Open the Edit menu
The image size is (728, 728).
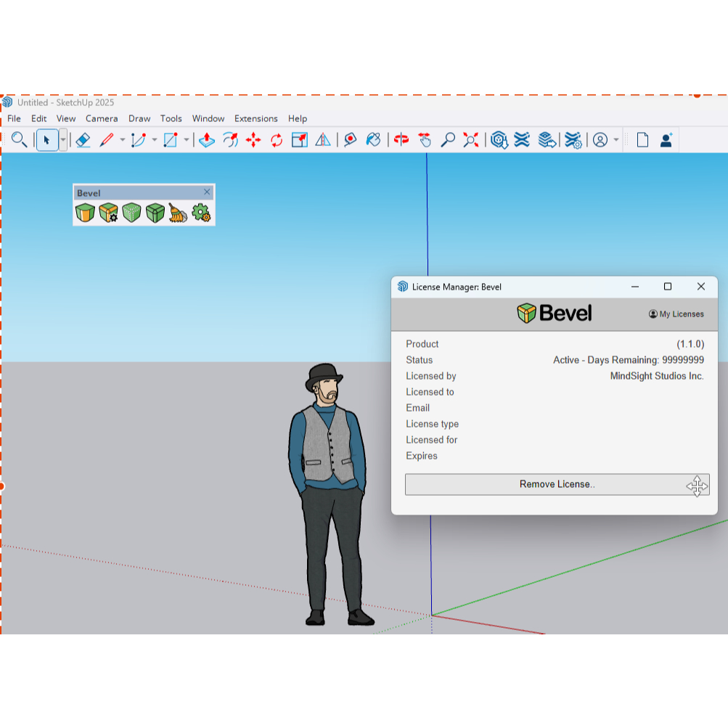[x=39, y=118]
